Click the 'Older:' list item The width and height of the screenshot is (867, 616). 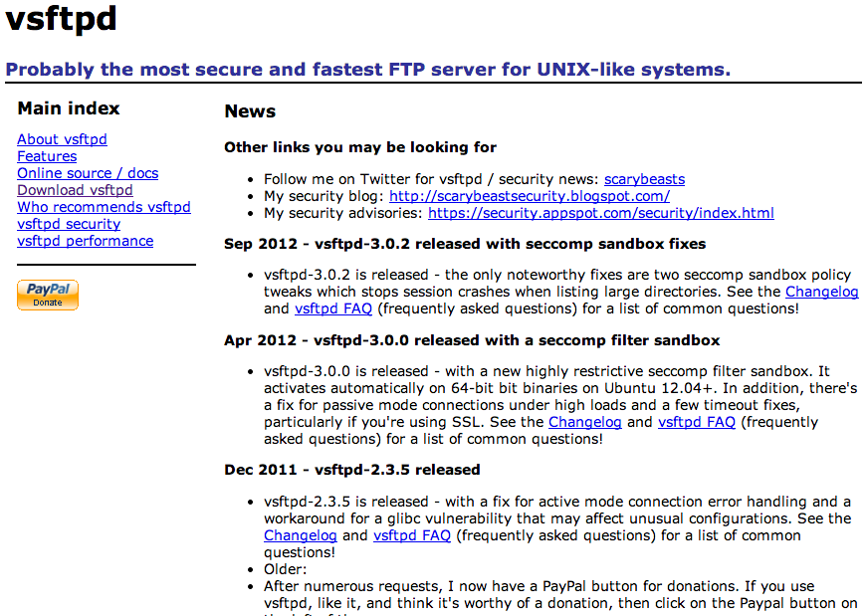coord(286,569)
